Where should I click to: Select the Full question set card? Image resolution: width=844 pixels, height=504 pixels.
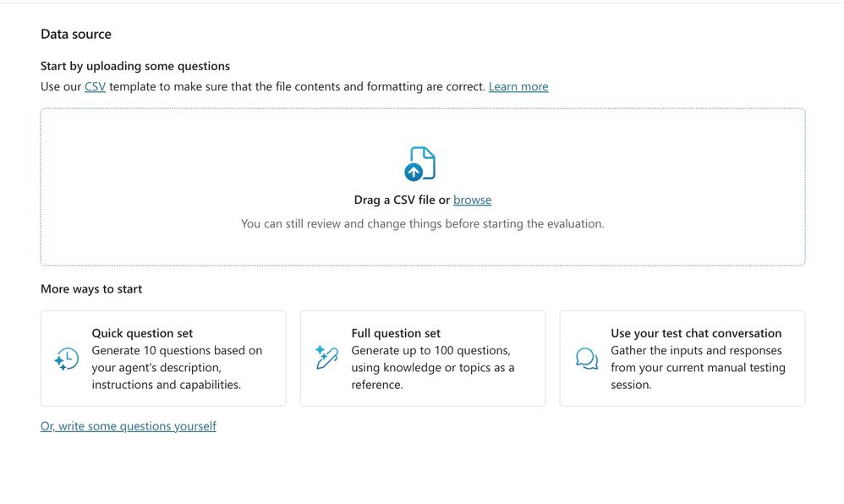click(x=422, y=396)
